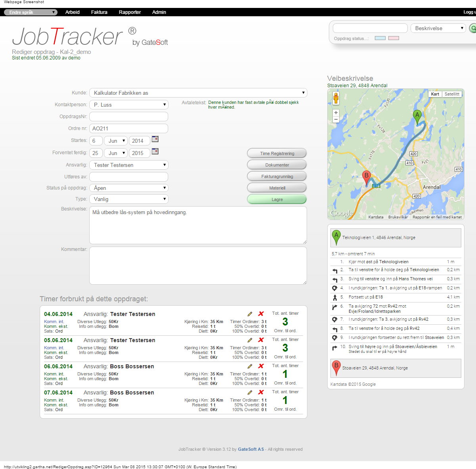The height and width of the screenshot is (469, 476).
Task: Open the Admin menu
Action: click(159, 12)
